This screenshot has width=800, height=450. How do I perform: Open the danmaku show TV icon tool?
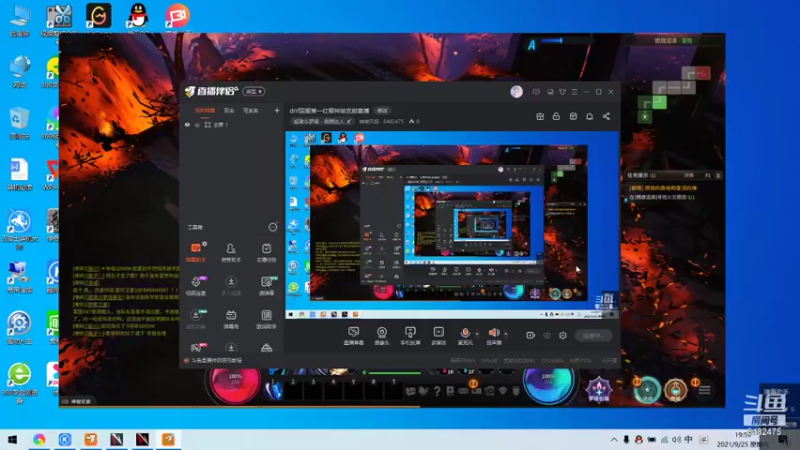coord(231,318)
